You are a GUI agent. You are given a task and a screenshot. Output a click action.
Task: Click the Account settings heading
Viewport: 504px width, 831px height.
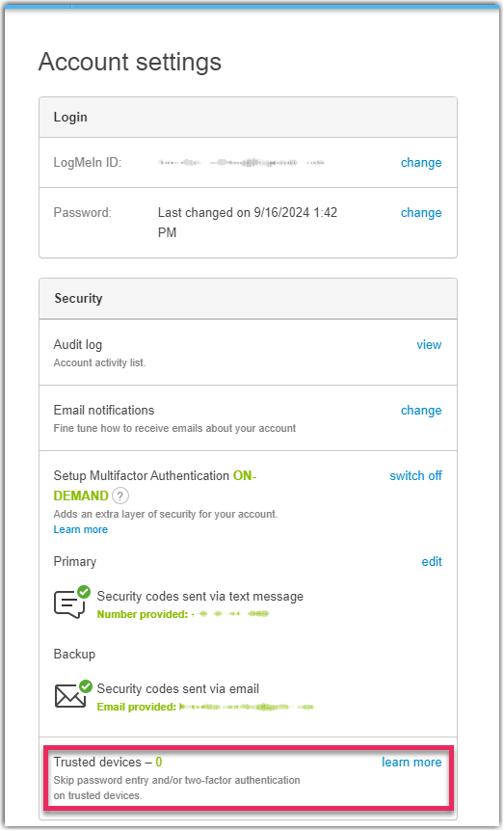[130, 62]
